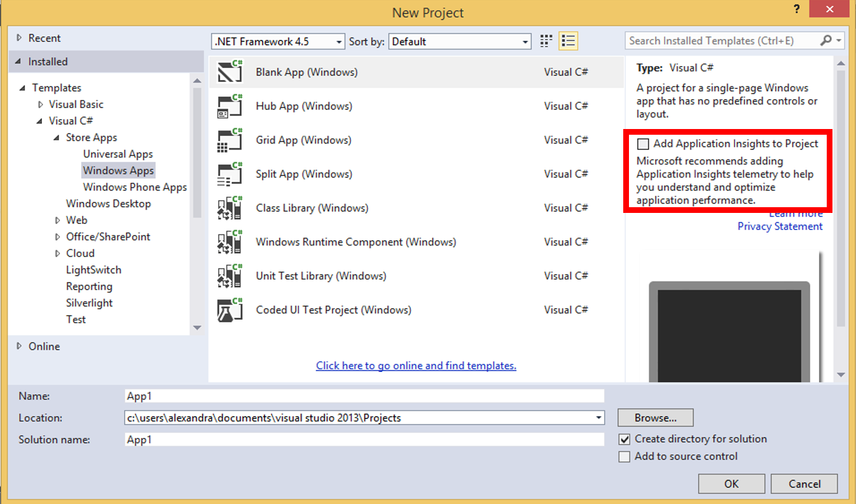Enable Add Application Insights to Project
This screenshot has width=856, height=504.
point(643,144)
